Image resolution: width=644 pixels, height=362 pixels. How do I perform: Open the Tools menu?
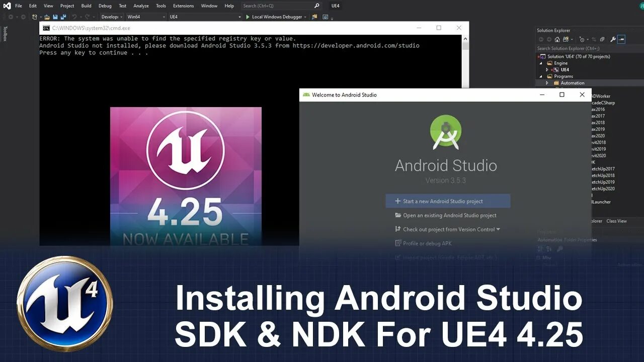(x=160, y=6)
